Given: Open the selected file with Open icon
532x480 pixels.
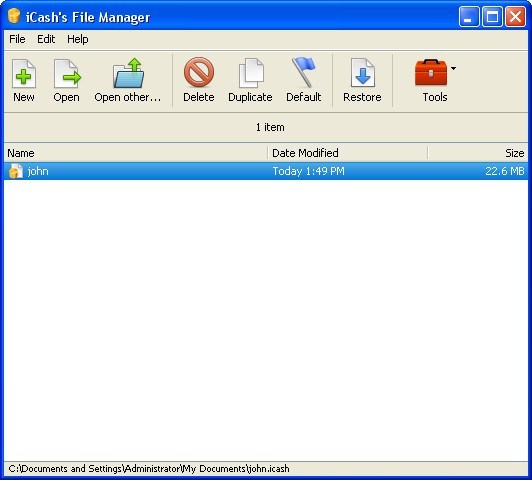Looking at the screenshot, I should [67, 74].
